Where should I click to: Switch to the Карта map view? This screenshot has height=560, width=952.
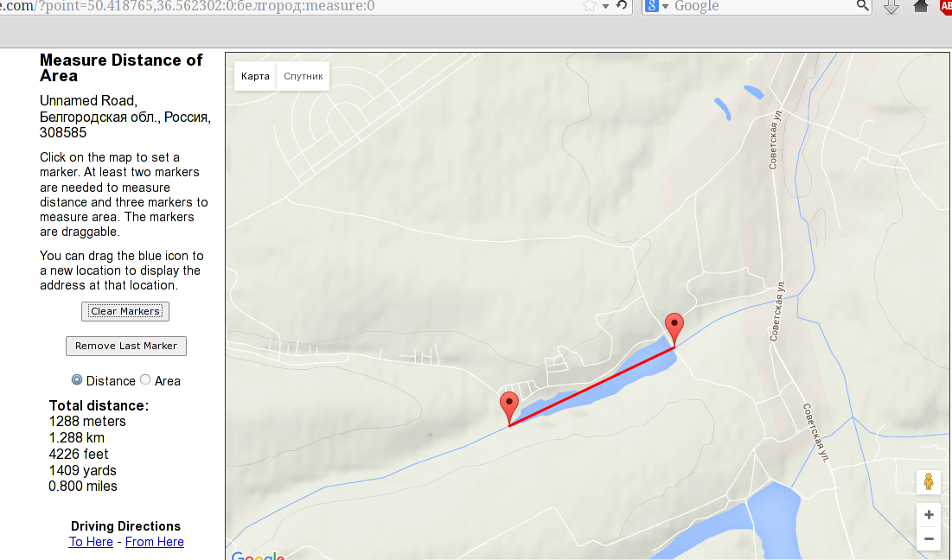click(255, 76)
